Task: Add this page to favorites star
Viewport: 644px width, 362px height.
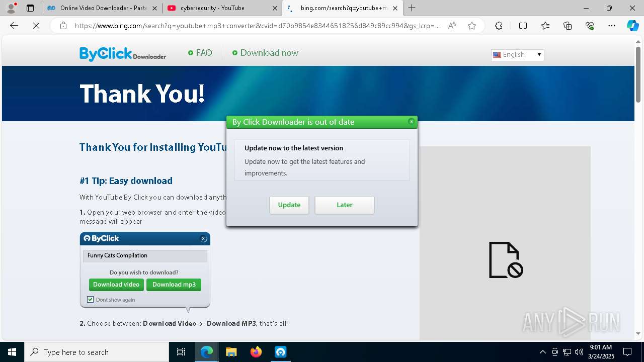Action: pyautogui.click(x=472, y=26)
